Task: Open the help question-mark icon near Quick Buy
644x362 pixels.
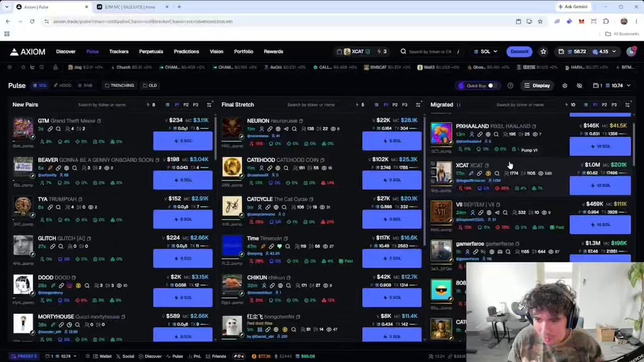Action: [510, 86]
